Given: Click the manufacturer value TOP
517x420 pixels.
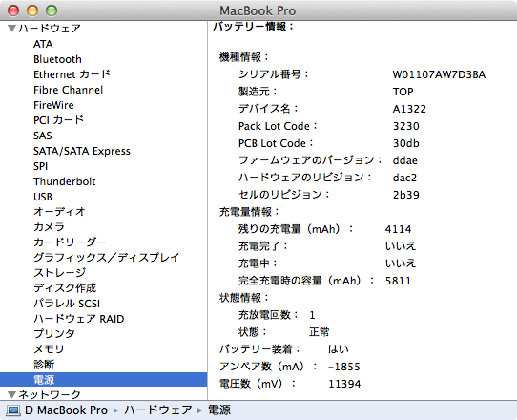Looking at the screenshot, I should tap(403, 92).
